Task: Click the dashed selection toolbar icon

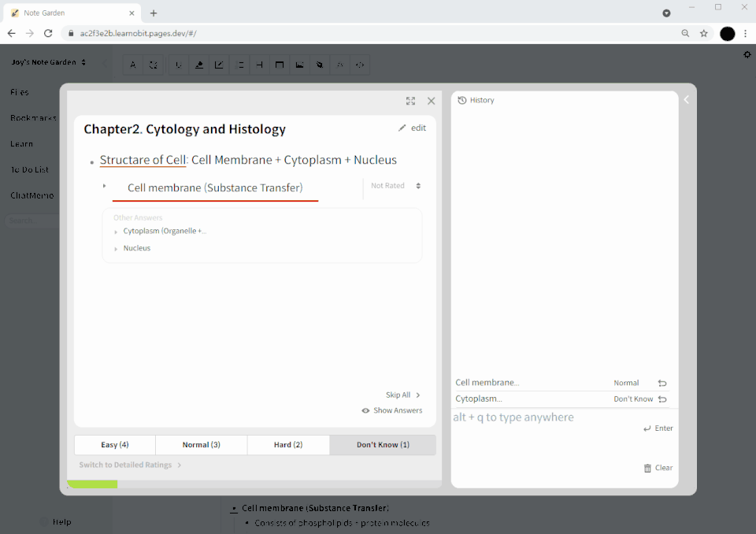Action: pyautogui.click(x=154, y=65)
